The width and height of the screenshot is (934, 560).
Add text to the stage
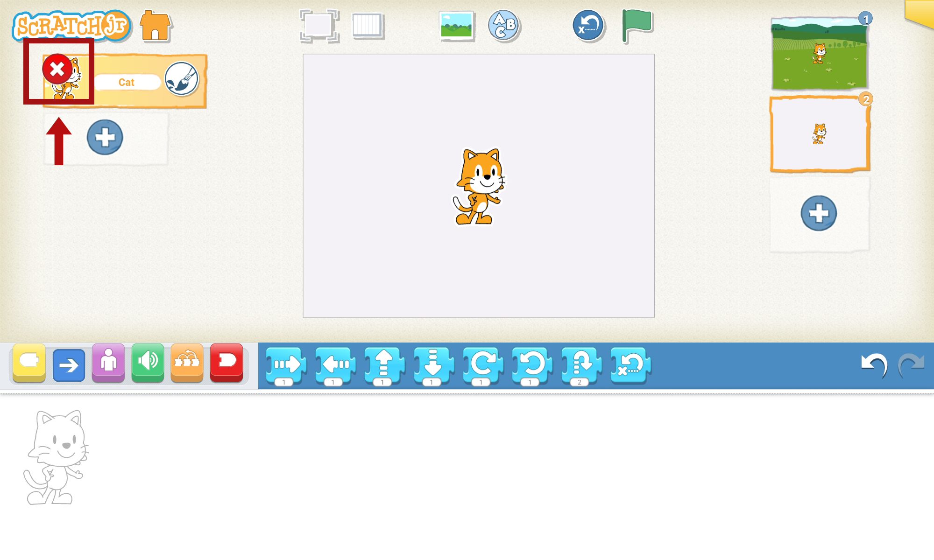[504, 26]
